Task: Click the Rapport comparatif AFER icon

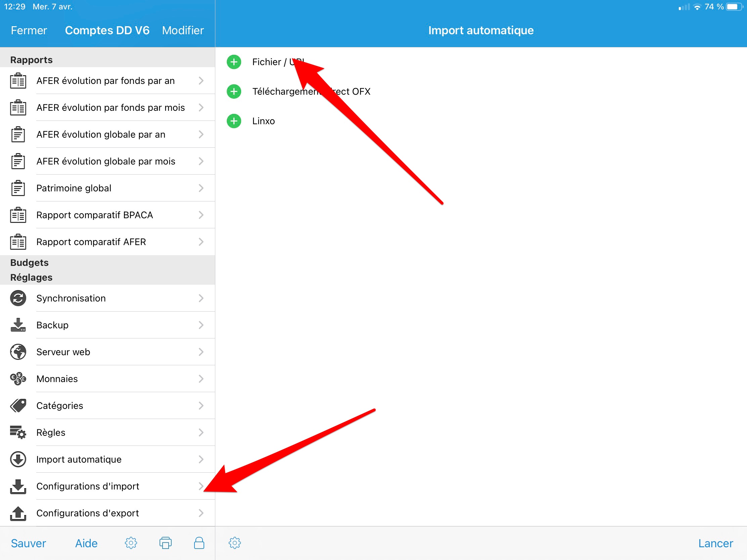Action: coord(18,242)
